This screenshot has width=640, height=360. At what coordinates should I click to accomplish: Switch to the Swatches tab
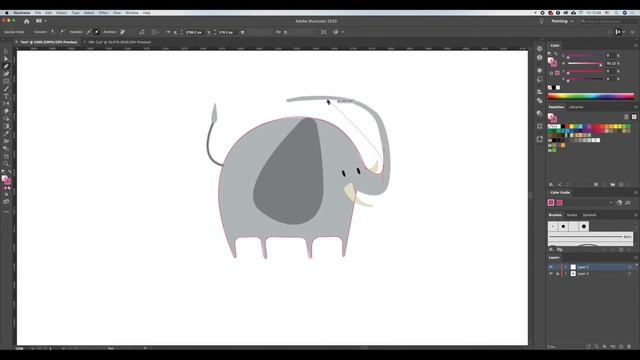pyautogui.click(x=556, y=107)
